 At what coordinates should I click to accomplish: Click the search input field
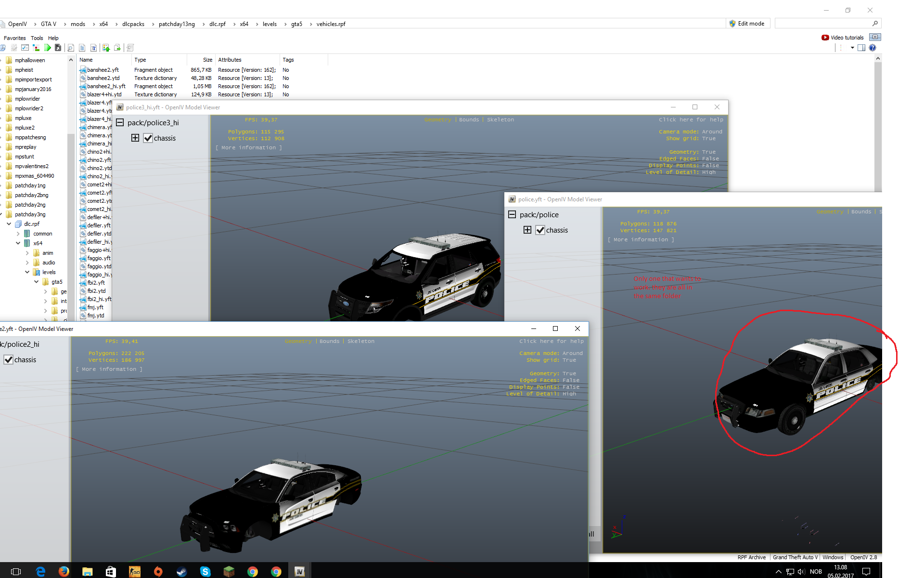(823, 24)
